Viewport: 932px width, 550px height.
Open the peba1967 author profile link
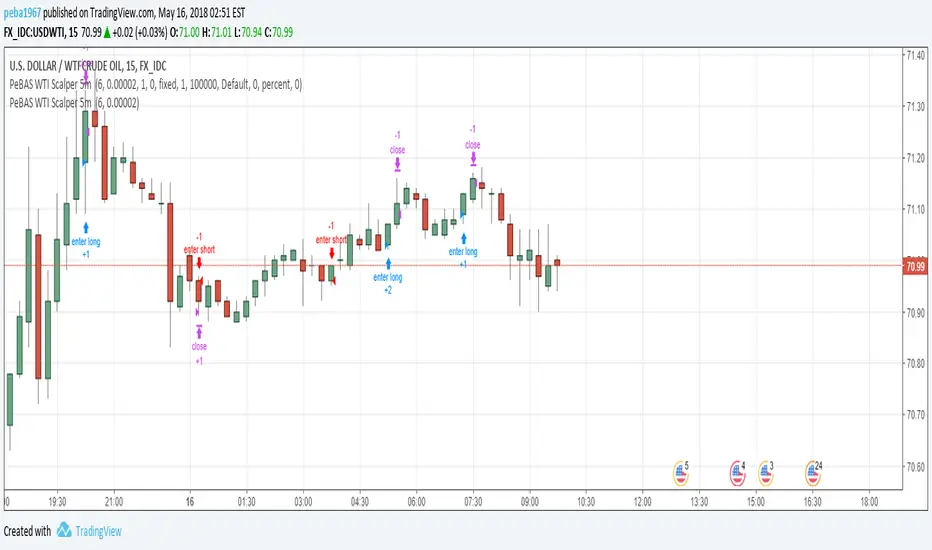(22, 12)
